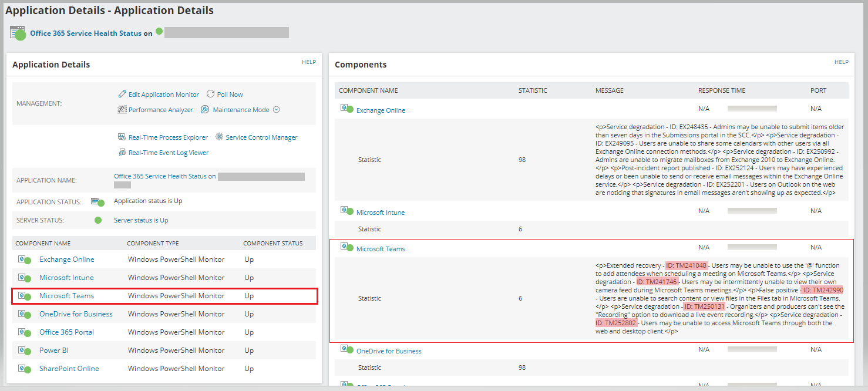Click the Application Status icon
This screenshot has height=391, width=868.
(x=97, y=201)
